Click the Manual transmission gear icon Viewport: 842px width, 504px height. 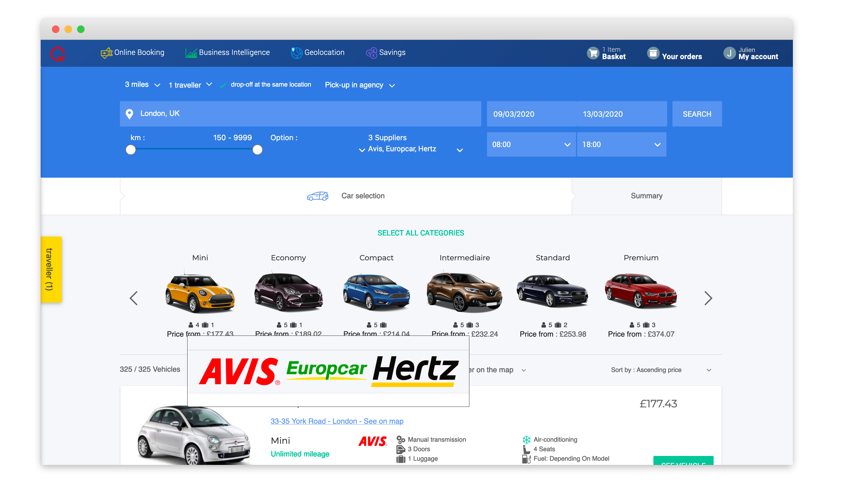pos(401,440)
